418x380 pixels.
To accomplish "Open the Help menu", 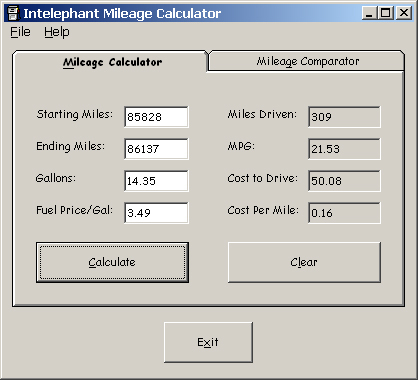I will tap(57, 32).
